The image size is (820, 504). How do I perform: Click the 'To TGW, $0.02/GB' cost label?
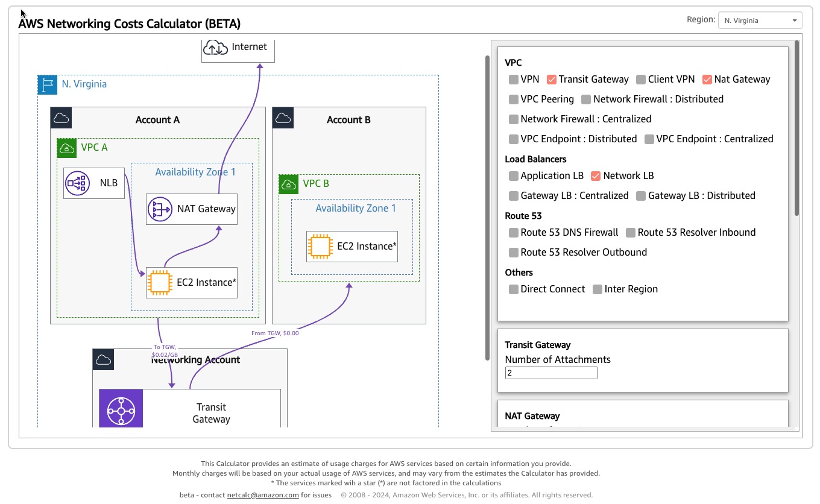(165, 351)
